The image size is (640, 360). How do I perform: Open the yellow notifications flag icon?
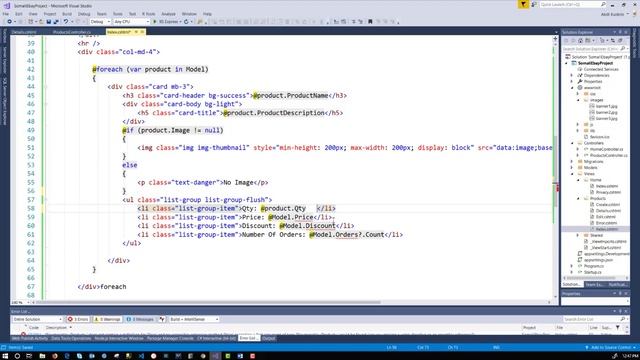coord(523,4)
